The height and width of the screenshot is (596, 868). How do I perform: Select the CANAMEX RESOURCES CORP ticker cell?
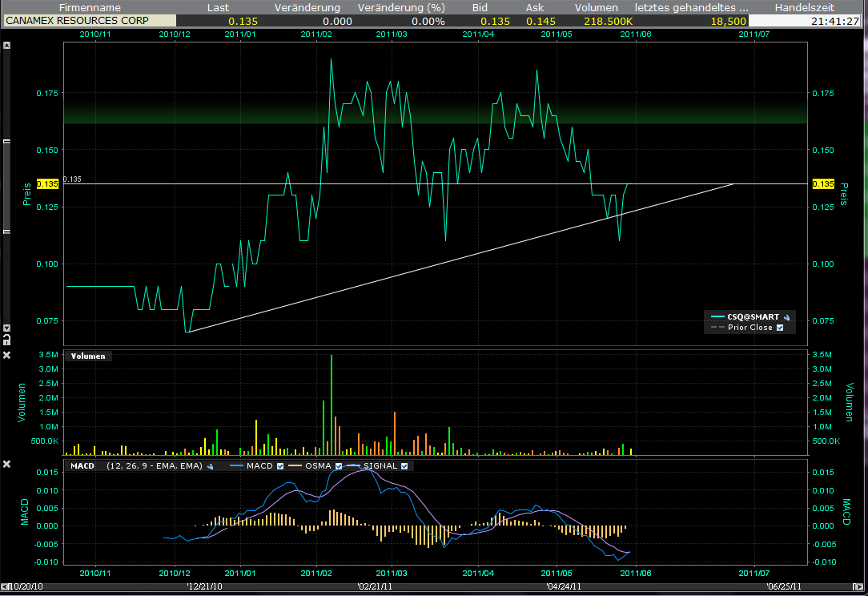[88, 21]
